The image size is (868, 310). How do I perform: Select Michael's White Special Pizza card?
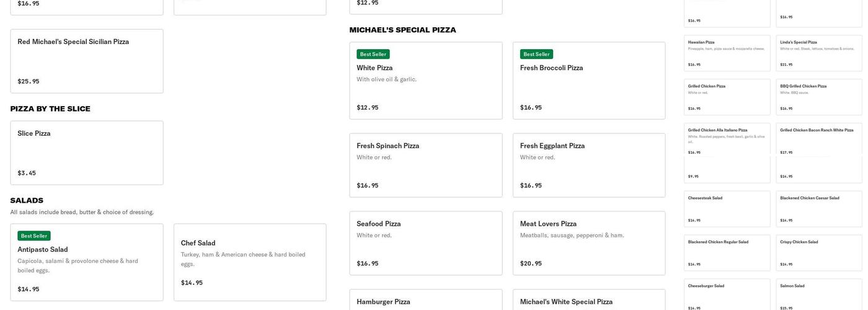click(589, 300)
